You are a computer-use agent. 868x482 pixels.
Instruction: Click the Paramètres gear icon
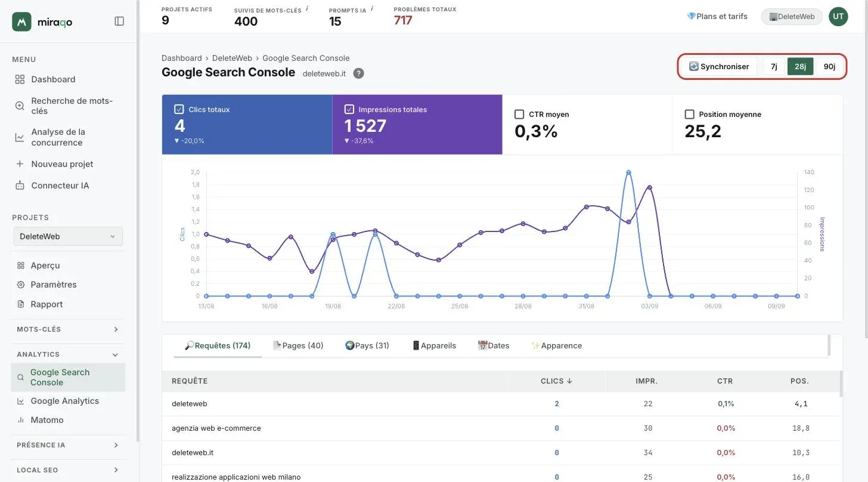21,285
